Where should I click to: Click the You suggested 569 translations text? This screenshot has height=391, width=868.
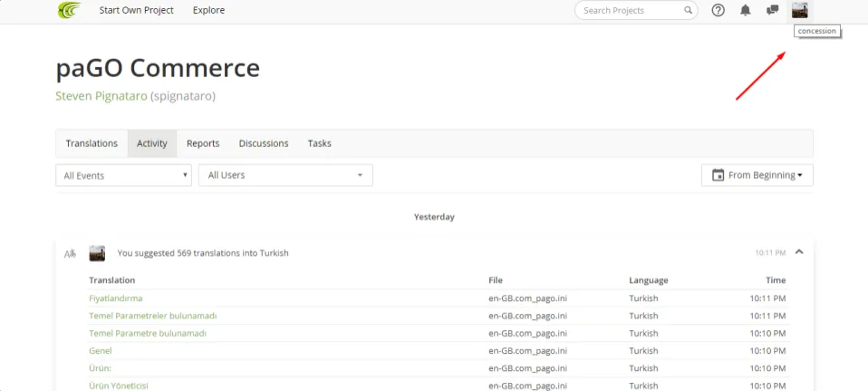pyautogui.click(x=203, y=253)
